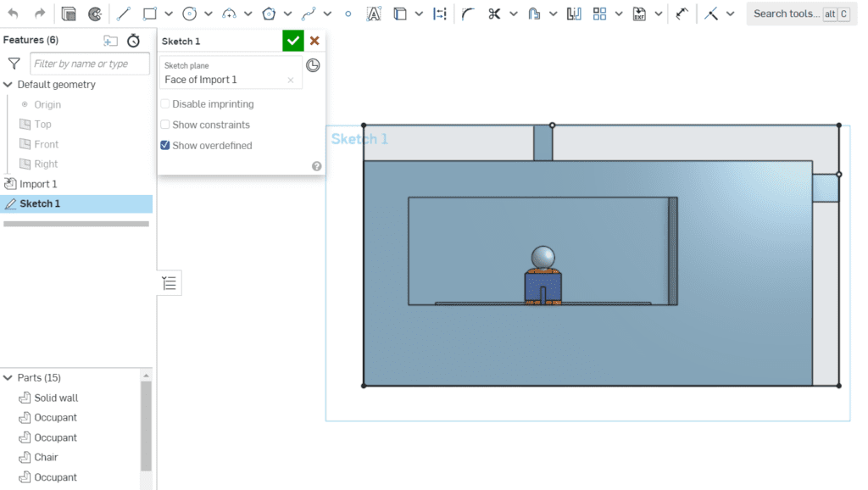Image resolution: width=868 pixels, height=490 pixels.
Task: Activate the Corner rectangle tool
Action: click(150, 13)
